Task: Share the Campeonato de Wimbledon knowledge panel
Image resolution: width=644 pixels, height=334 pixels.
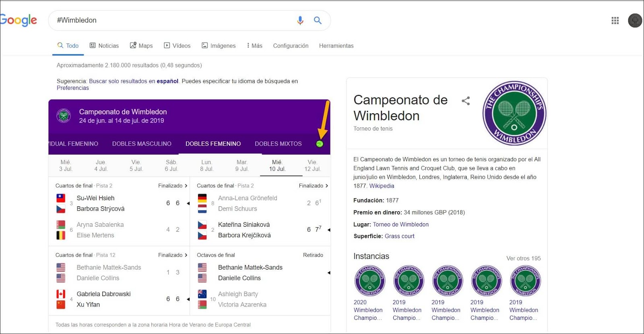Action: click(x=466, y=101)
